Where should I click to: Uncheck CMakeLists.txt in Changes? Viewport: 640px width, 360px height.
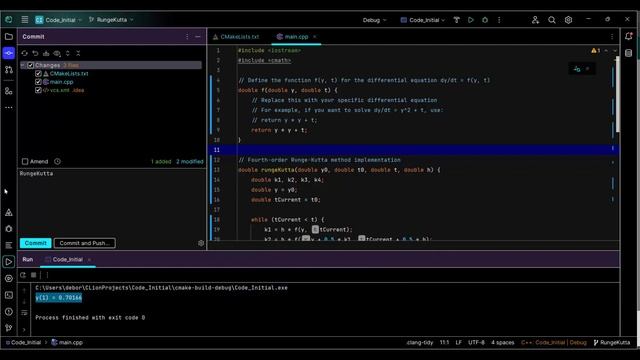(x=38, y=73)
